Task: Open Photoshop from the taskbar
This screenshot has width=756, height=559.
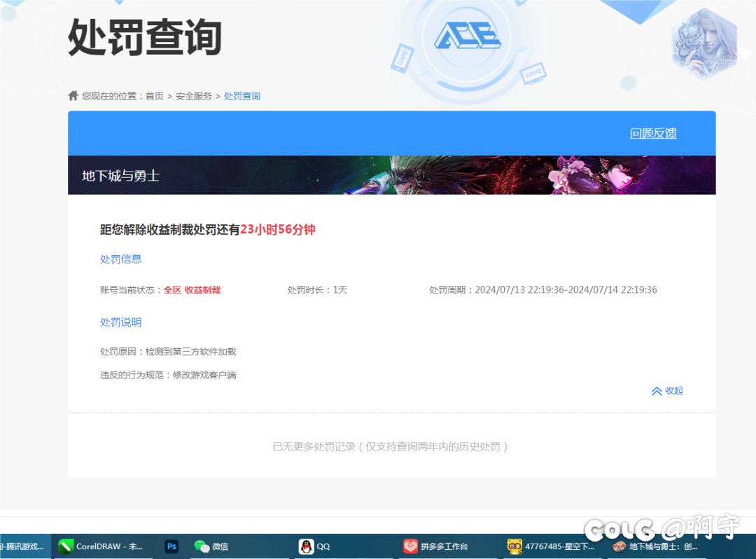Action: tap(171, 546)
